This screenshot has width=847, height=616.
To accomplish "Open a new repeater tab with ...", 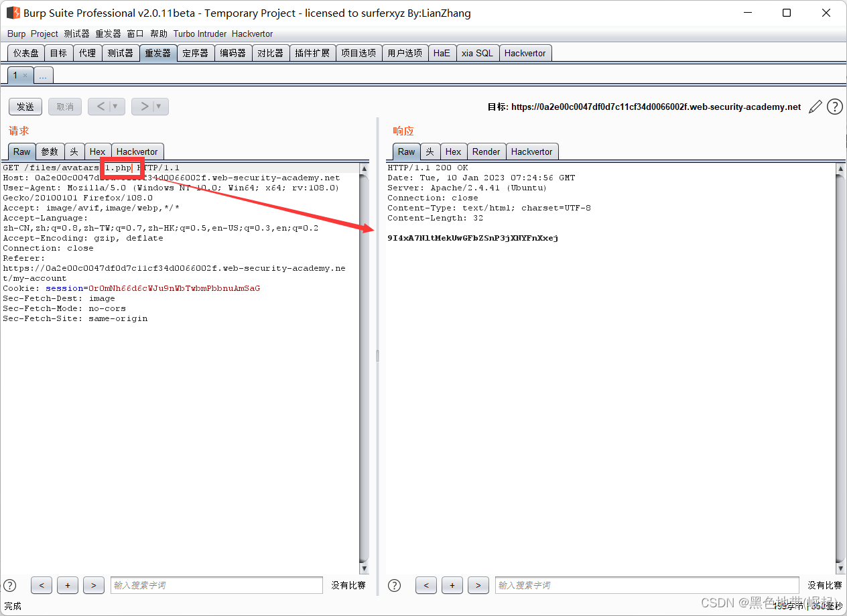I will coord(43,76).
